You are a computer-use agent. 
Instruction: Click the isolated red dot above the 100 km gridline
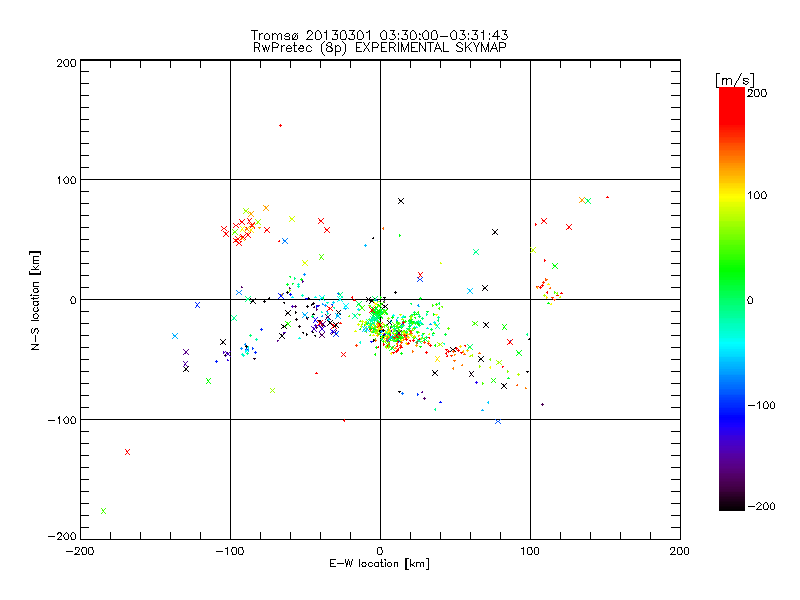point(280,126)
